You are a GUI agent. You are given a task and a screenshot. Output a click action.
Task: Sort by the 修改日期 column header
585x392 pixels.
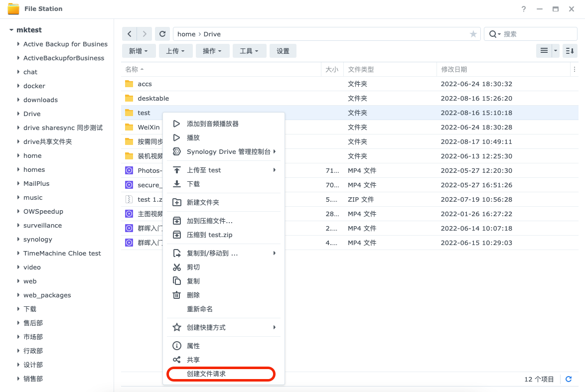click(x=503, y=69)
